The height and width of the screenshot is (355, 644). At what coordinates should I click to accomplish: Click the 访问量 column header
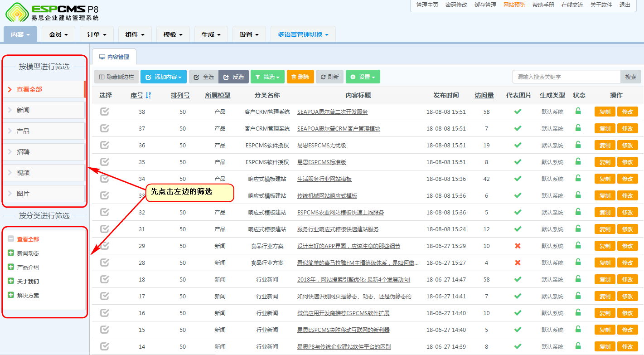tap(484, 95)
